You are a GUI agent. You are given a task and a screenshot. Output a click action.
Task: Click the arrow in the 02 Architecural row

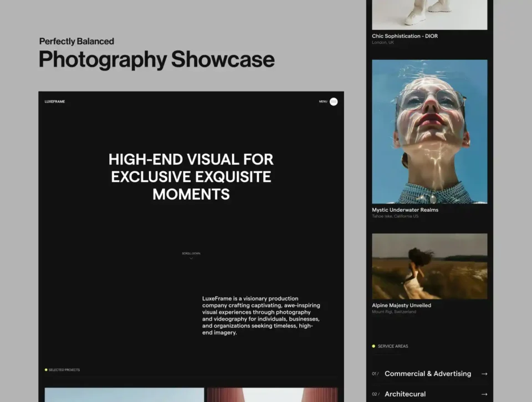tap(484, 394)
